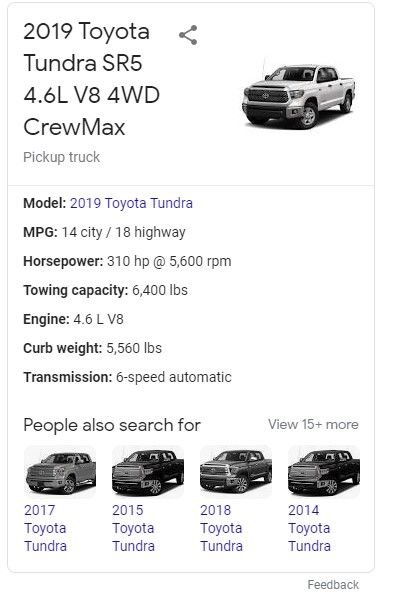Click the 2019 Toyota Tundra SR5 title
Screen dimensions: 395x599
pos(91,79)
